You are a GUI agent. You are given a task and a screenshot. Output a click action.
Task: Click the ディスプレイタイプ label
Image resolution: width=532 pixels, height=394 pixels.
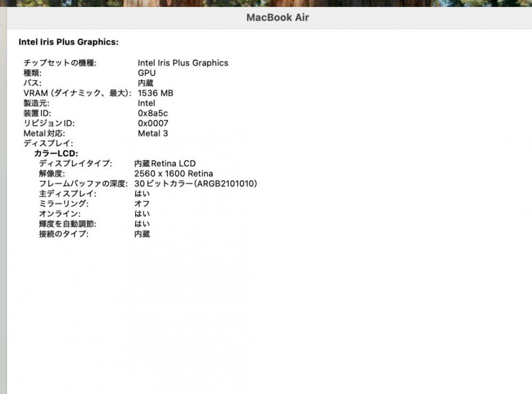click(x=76, y=163)
